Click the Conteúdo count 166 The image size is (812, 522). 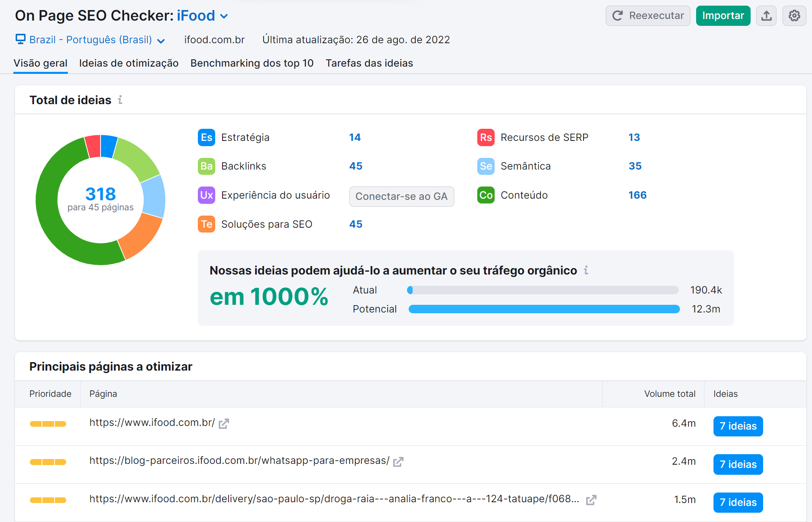tap(637, 195)
